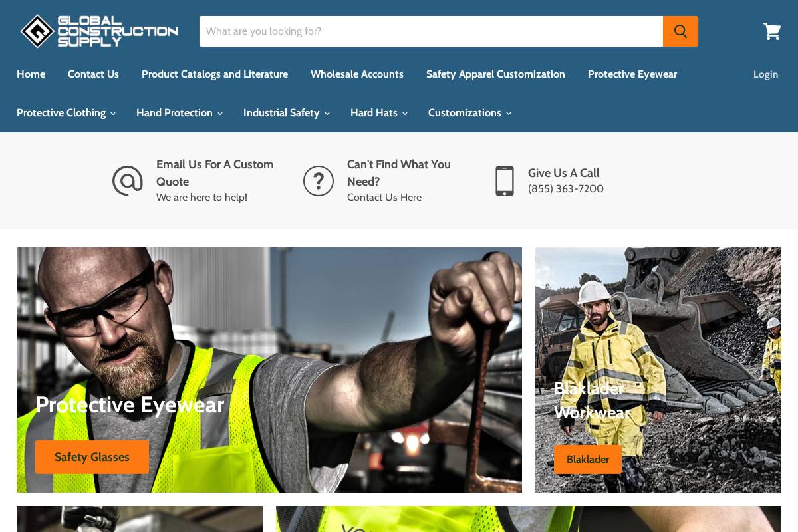Expand the Customizations dropdown arrow
The width and height of the screenshot is (798, 532).
point(509,114)
